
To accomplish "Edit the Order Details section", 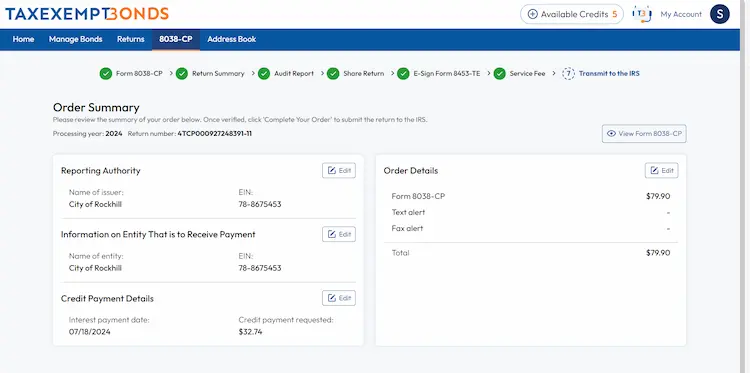I will click(x=662, y=170).
